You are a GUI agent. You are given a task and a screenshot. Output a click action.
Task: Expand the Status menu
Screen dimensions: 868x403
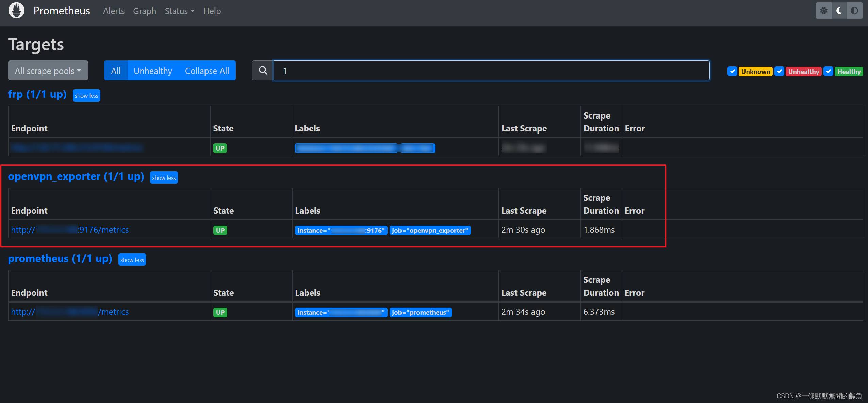[x=180, y=11]
